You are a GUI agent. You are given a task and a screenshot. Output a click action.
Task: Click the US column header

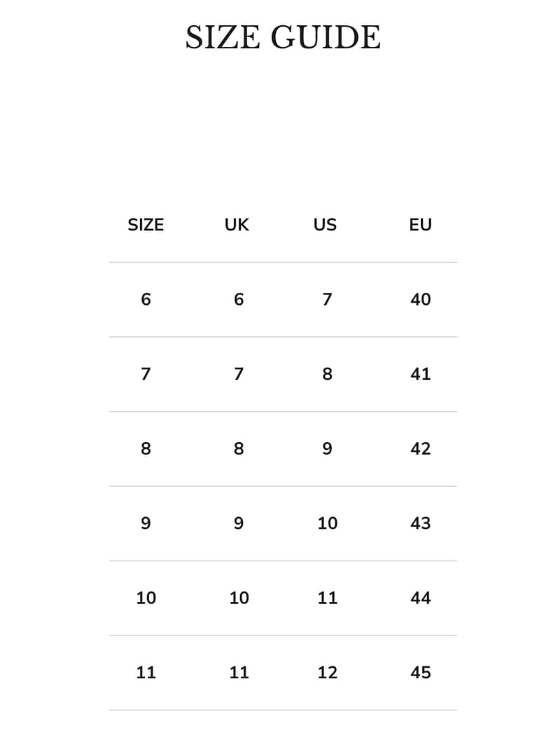pos(325,225)
